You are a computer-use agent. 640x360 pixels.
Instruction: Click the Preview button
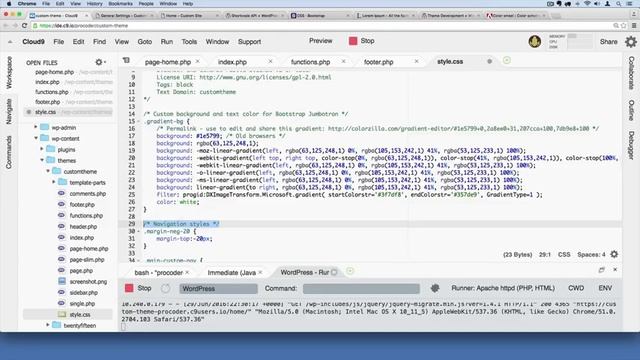321,41
